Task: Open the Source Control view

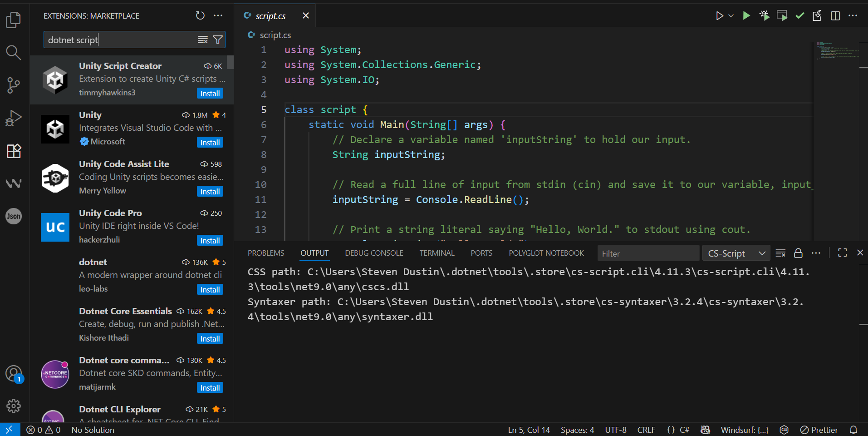Action: point(13,85)
